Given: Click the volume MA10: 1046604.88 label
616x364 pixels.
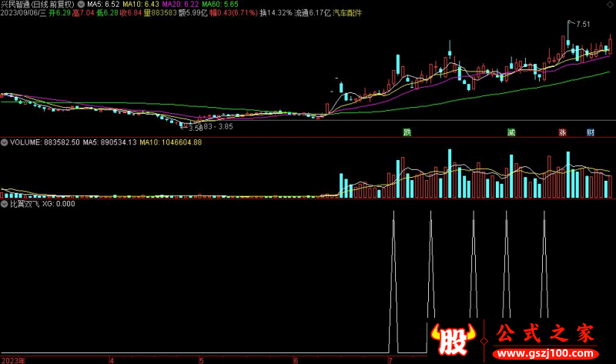Looking at the screenshot, I should pyautogui.click(x=171, y=142).
